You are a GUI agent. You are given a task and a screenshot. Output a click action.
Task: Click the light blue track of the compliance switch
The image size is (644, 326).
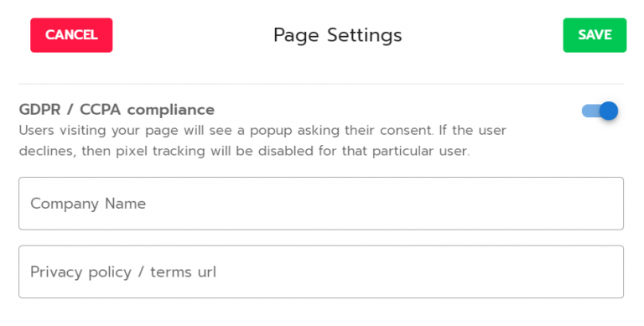(x=589, y=111)
